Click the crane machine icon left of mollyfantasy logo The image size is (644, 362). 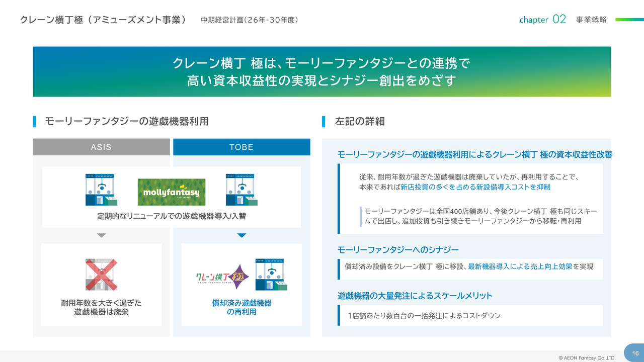click(101, 190)
